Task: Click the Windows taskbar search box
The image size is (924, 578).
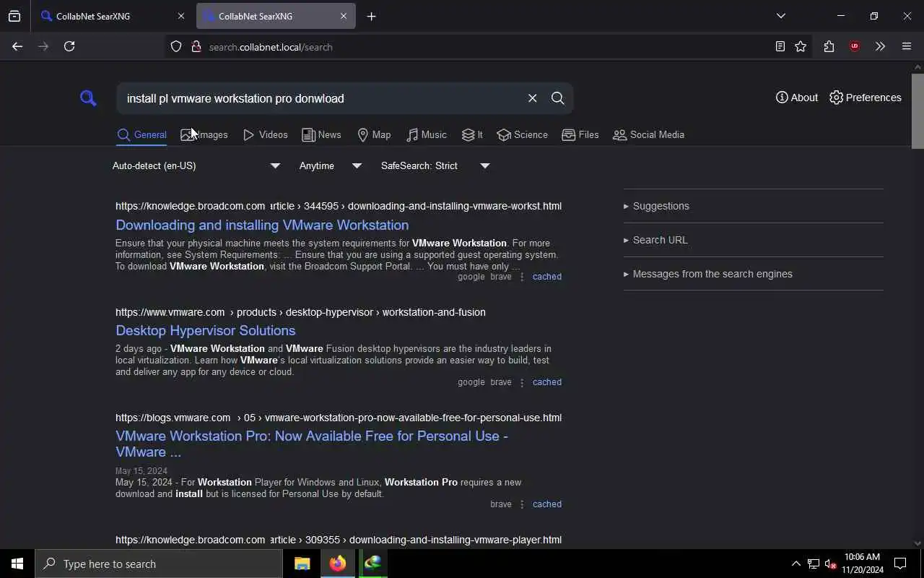Action: 159,564
